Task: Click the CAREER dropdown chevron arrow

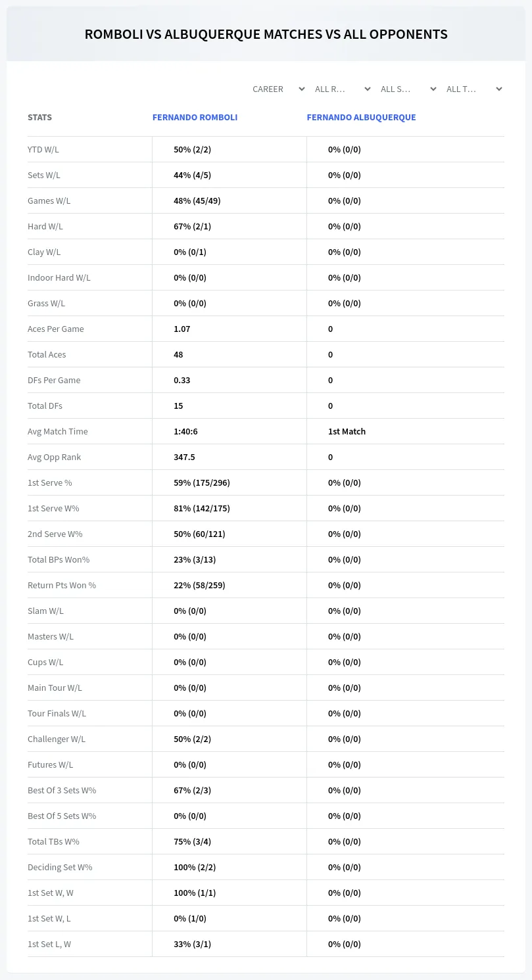Action: [x=302, y=89]
